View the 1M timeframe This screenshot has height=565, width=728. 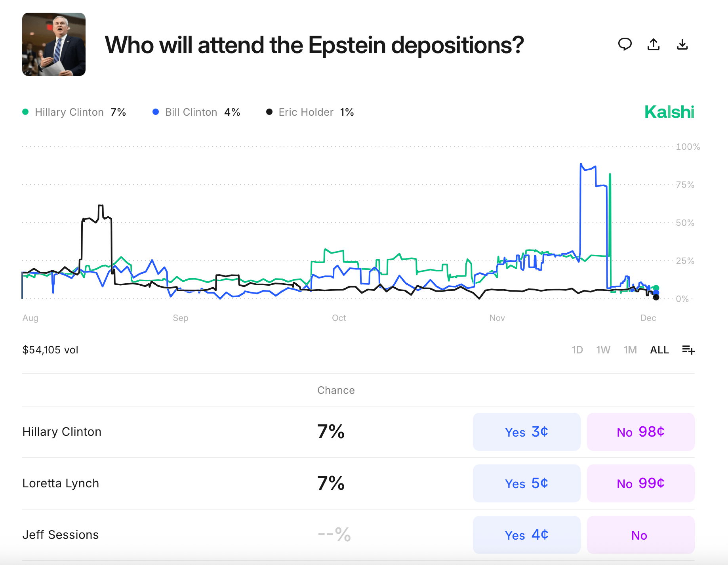pos(630,350)
